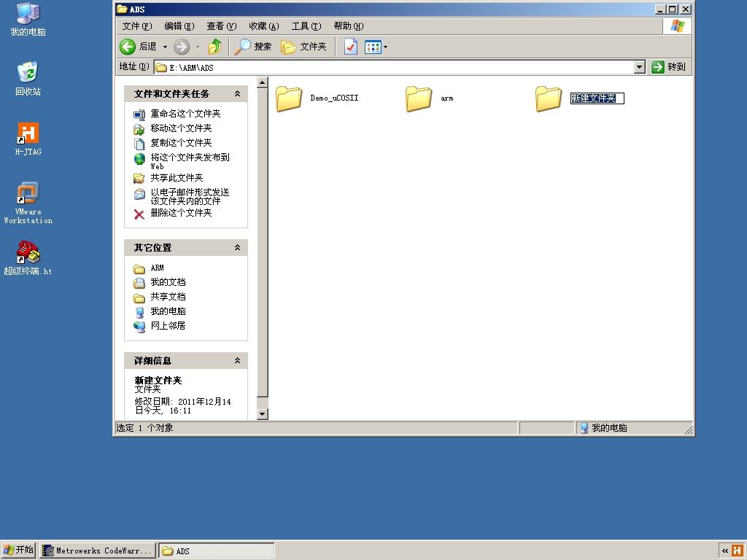Screen dimensions: 747x560
Task: Open the 编辑(E) menu
Action: (179, 26)
